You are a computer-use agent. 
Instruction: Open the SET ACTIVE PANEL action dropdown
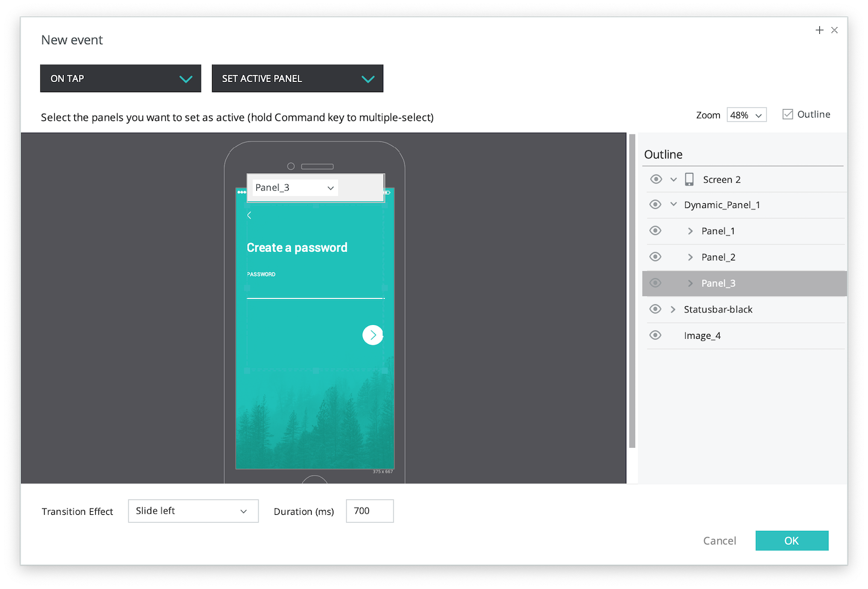[297, 78]
